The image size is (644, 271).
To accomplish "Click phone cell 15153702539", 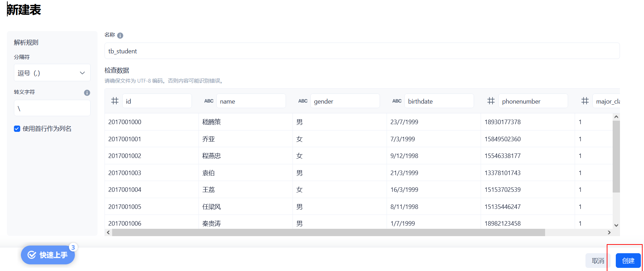I will click(x=528, y=190).
